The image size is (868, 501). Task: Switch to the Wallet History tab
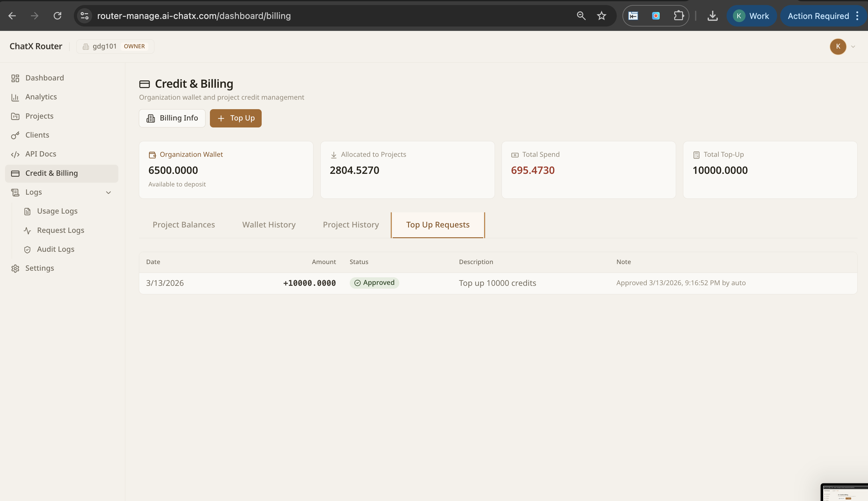pos(269,225)
